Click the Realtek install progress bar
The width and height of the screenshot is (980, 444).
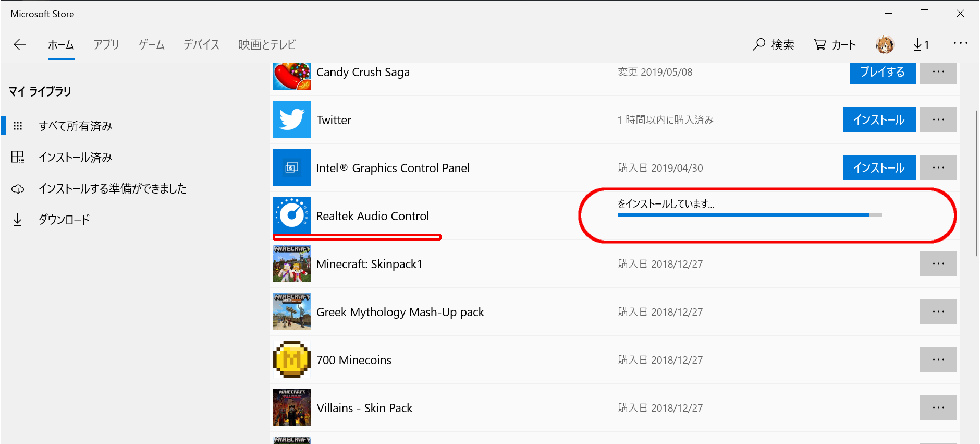pos(750,215)
